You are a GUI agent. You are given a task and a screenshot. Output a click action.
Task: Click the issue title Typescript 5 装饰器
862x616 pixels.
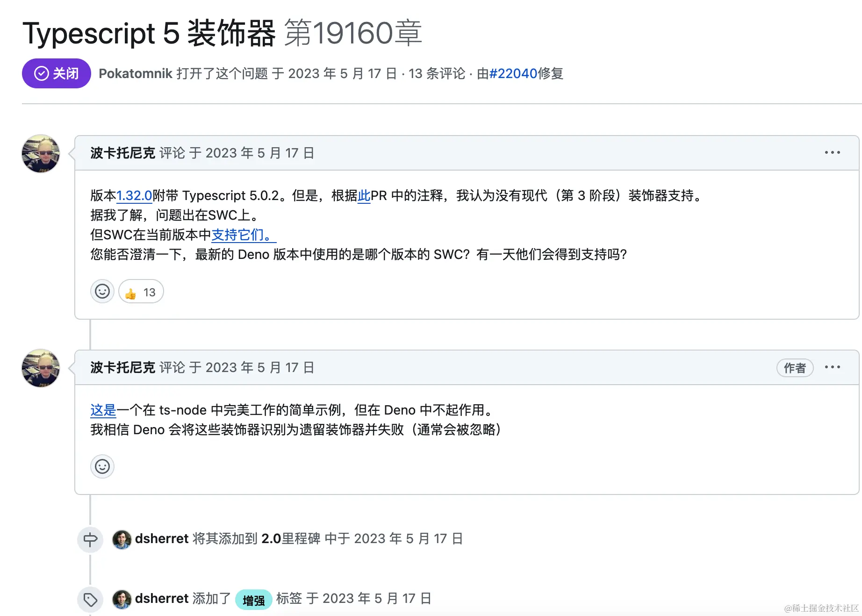coord(149,33)
